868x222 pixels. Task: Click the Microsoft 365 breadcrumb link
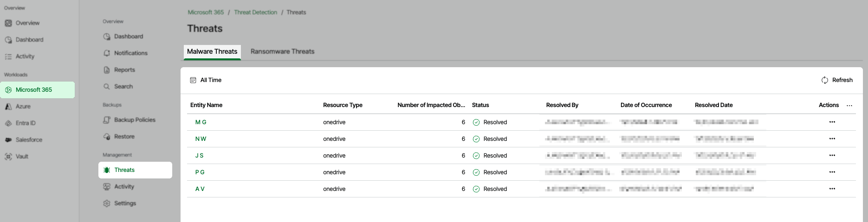pos(206,13)
